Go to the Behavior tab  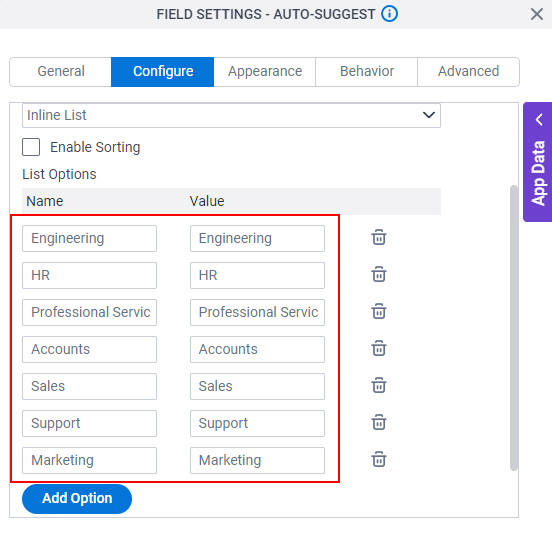click(x=366, y=71)
